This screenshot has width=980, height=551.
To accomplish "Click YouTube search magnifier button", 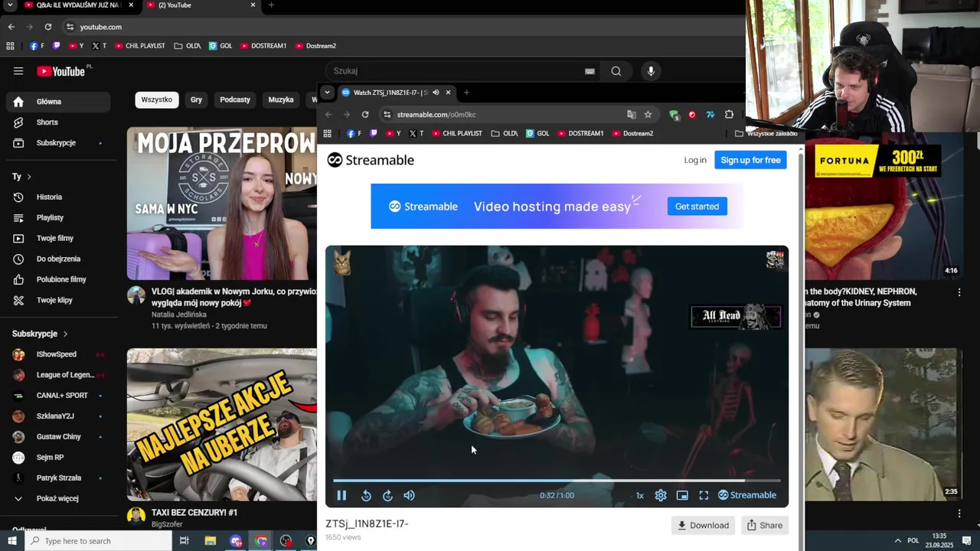I will coord(616,71).
